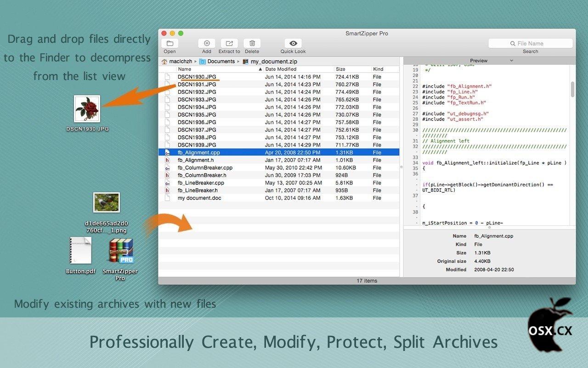Sort by the Name column header
This screenshot has height=368, width=588.
tap(184, 69)
